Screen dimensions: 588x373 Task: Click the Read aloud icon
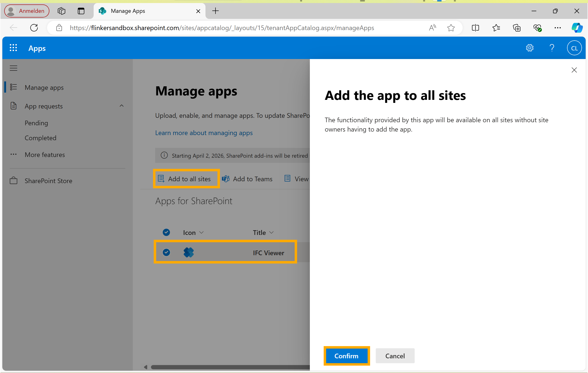click(x=432, y=28)
